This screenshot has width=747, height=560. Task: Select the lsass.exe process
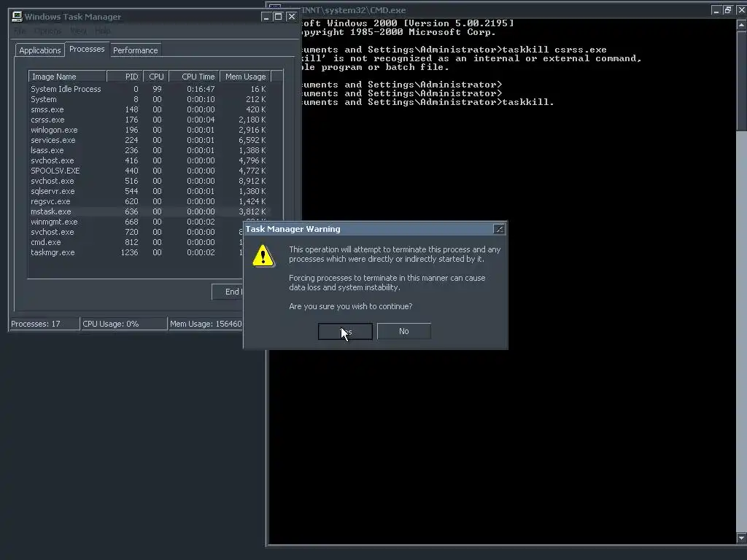pos(148,150)
